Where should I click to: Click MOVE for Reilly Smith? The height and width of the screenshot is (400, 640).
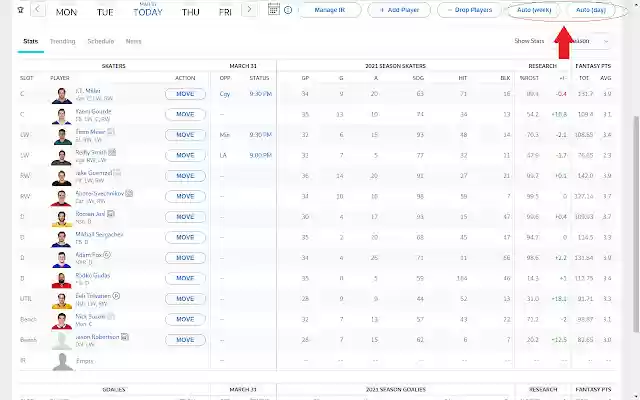click(185, 155)
